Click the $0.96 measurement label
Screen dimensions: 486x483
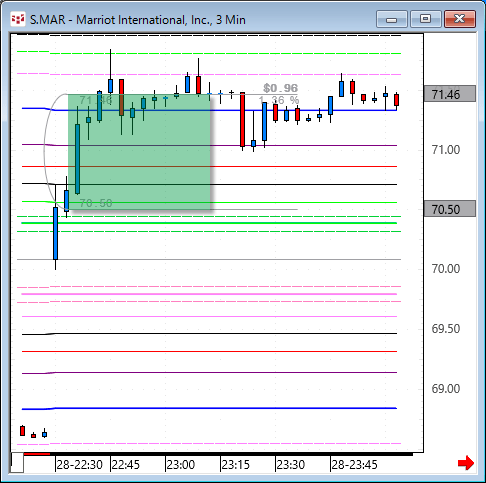tap(280, 88)
